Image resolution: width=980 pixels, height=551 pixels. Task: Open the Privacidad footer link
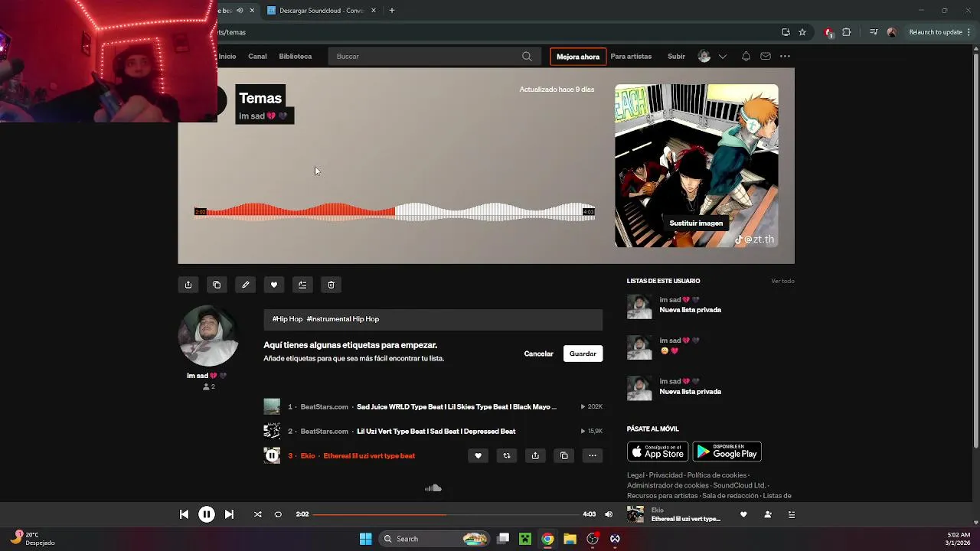tap(665, 475)
